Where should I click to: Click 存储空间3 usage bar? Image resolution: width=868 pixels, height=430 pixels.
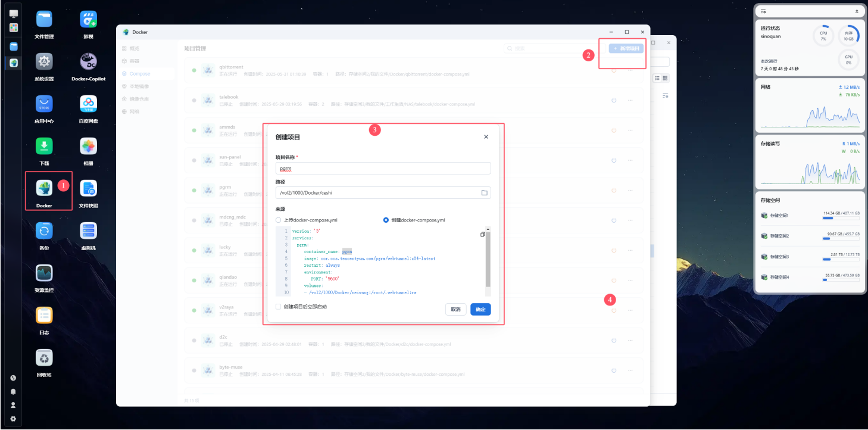tap(841, 259)
